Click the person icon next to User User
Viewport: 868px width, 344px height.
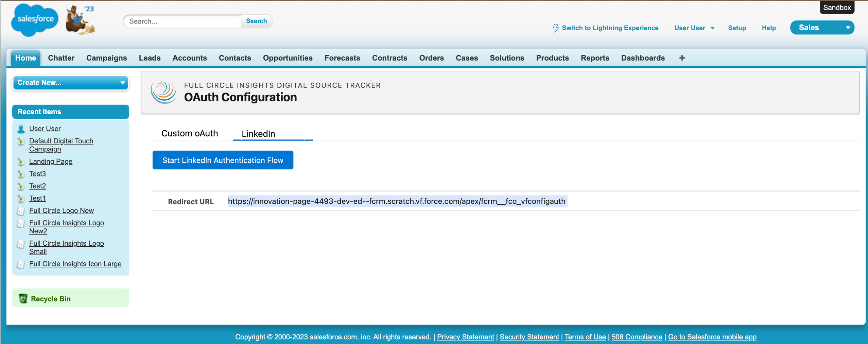pyautogui.click(x=21, y=129)
